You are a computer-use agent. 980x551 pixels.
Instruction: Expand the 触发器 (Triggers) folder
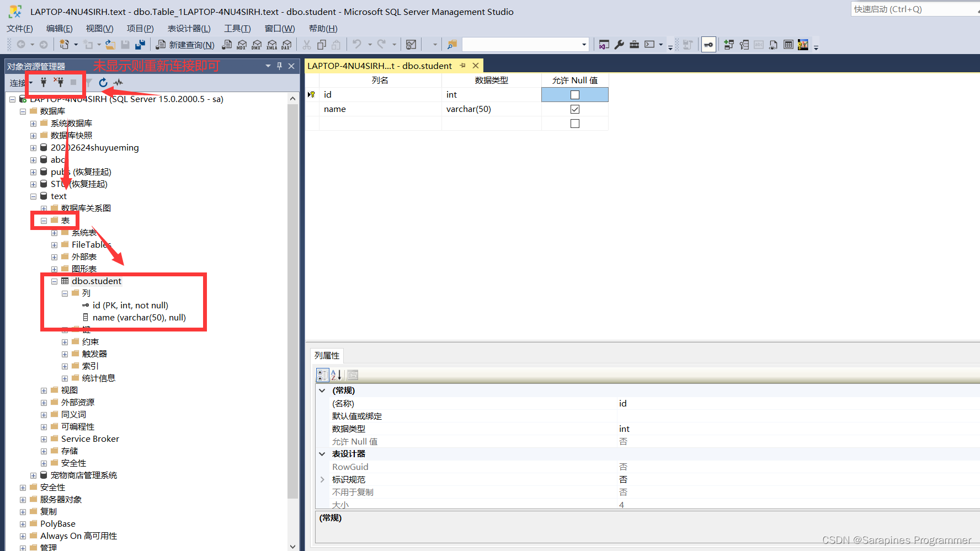click(65, 354)
